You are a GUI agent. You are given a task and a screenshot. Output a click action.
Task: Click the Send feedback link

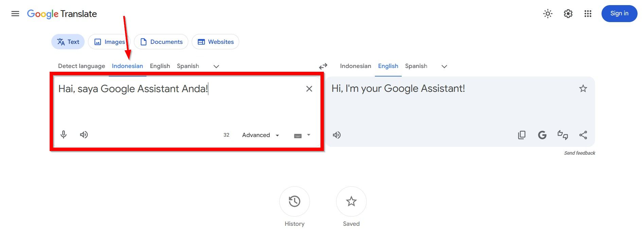coord(579,153)
